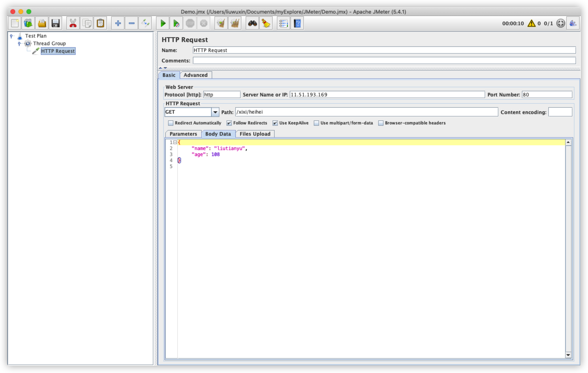Enable Use multipart/form-data checkbox
The width and height of the screenshot is (588, 373).
pos(316,123)
